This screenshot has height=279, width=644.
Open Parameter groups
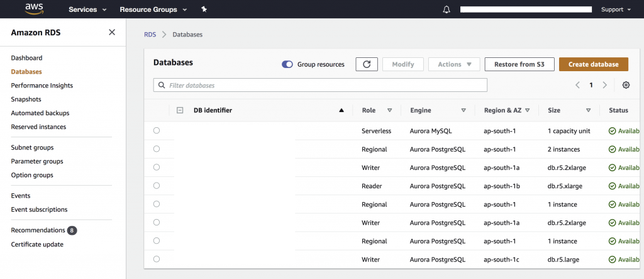pos(37,161)
